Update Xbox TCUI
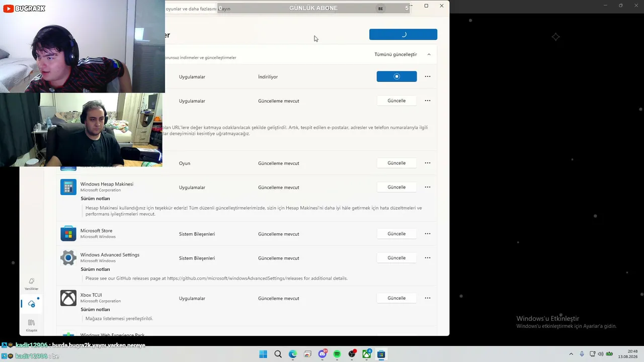Image resolution: width=644 pixels, height=362 pixels. 396,298
